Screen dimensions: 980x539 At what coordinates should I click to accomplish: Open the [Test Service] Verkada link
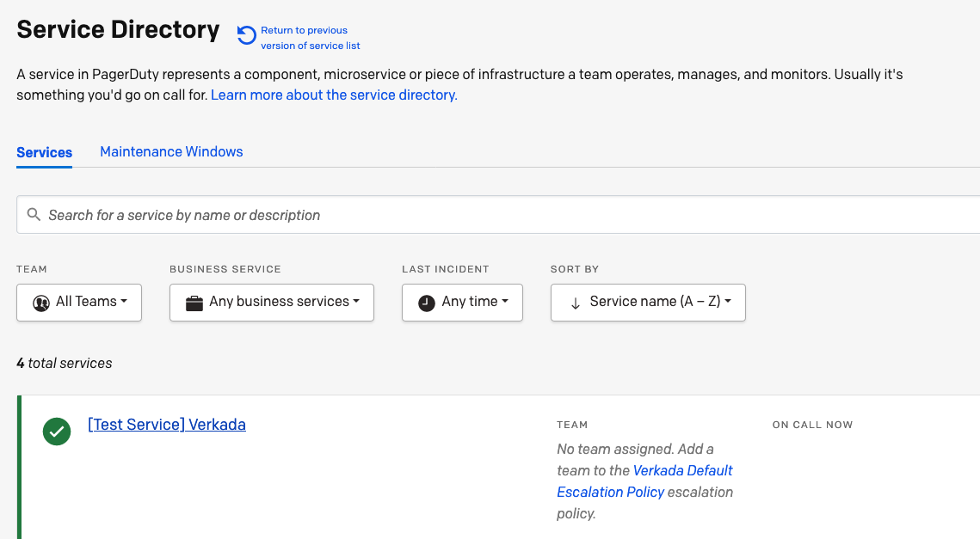click(167, 425)
